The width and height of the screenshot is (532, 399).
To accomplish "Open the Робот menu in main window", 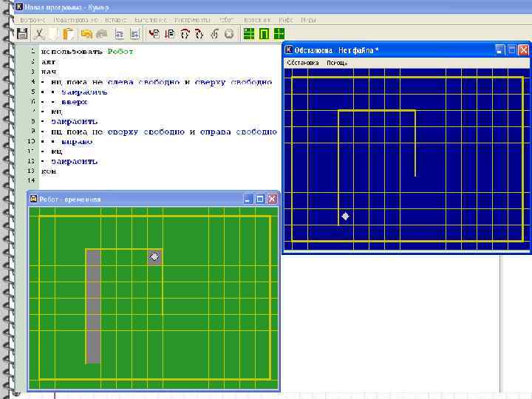I will (x=227, y=20).
